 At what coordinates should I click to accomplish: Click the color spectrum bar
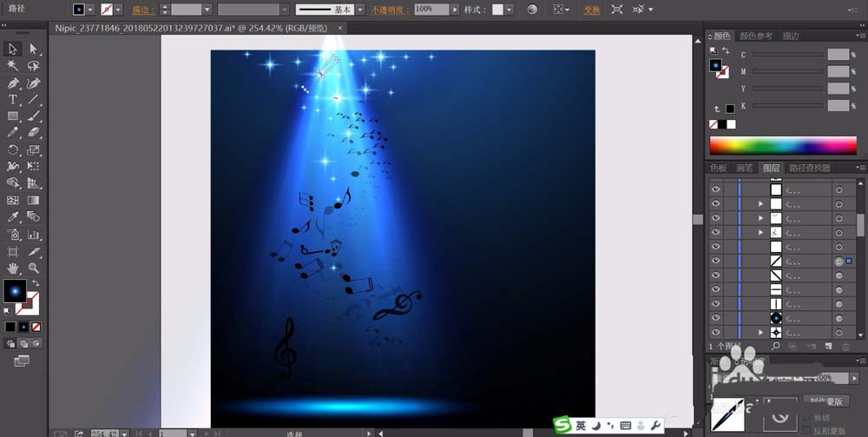click(x=783, y=146)
